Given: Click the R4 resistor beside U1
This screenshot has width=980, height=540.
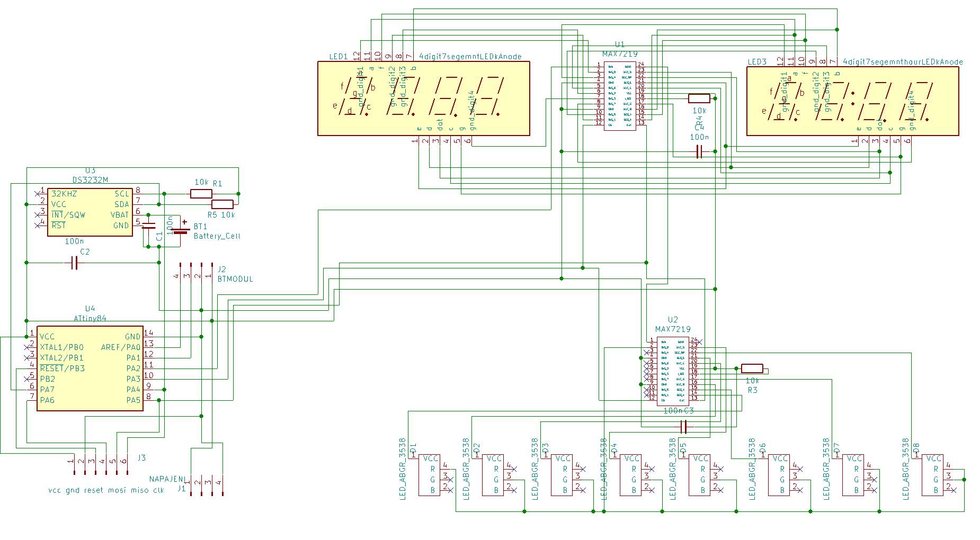Looking at the screenshot, I should click(x=699, y=98).
